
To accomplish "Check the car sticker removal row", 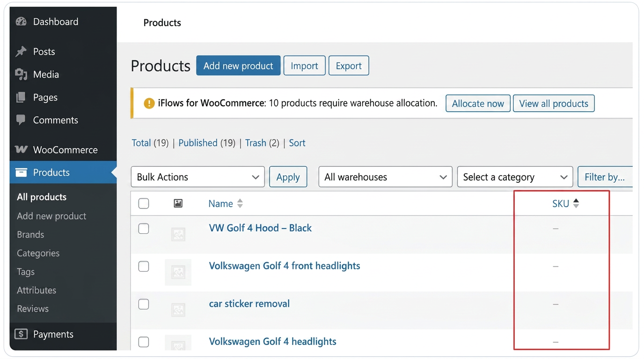I will pos(144,304).
